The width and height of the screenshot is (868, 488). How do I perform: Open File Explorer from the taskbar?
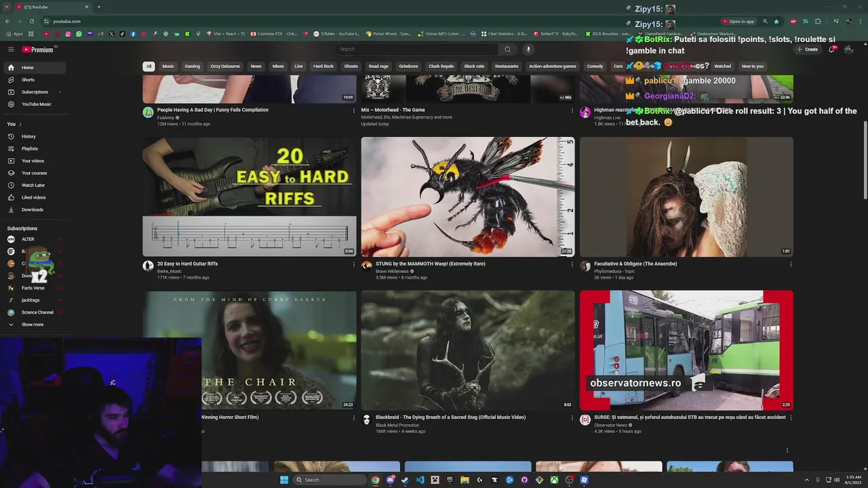coord(465,480)
